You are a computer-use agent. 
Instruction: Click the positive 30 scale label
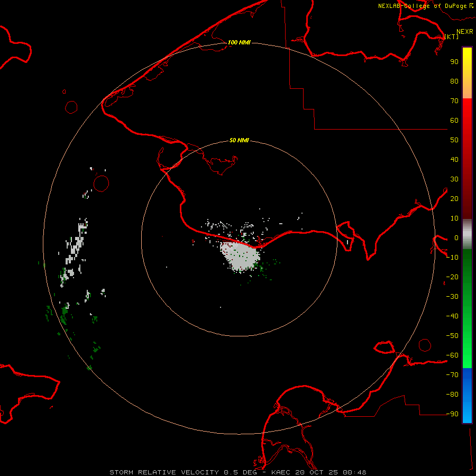pos(454,179)
